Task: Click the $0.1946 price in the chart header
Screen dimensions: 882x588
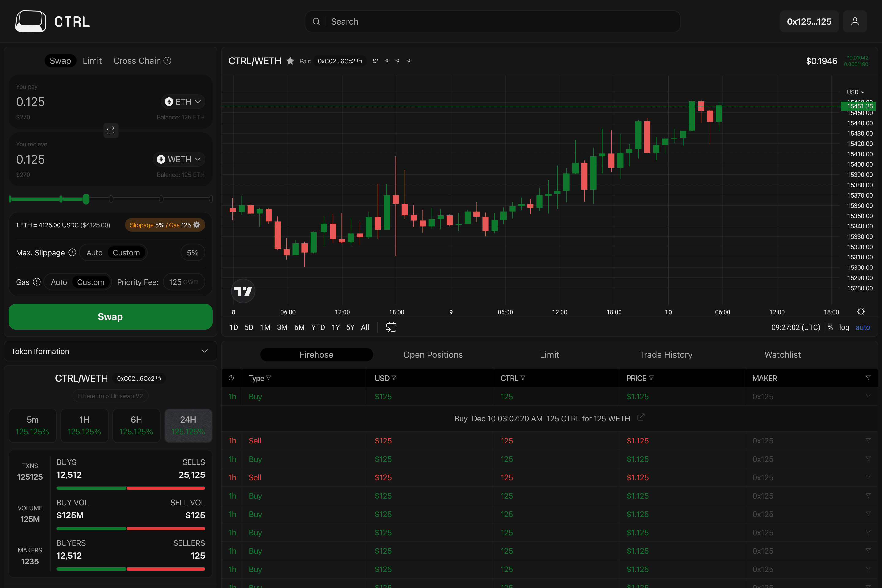Action: pos(821,61)
